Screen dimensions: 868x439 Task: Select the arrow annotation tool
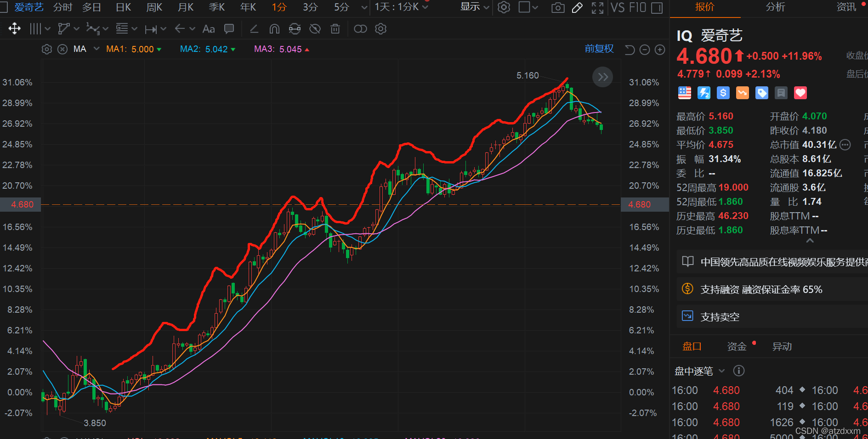point(180,29)
